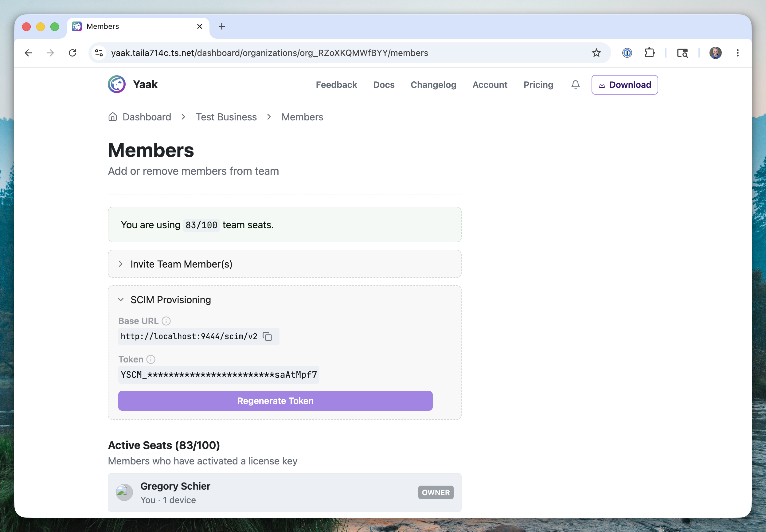The width and height of the screenshot is (766, 532).
Task: Click the Yaak logo icon
Action: (117, 84)
